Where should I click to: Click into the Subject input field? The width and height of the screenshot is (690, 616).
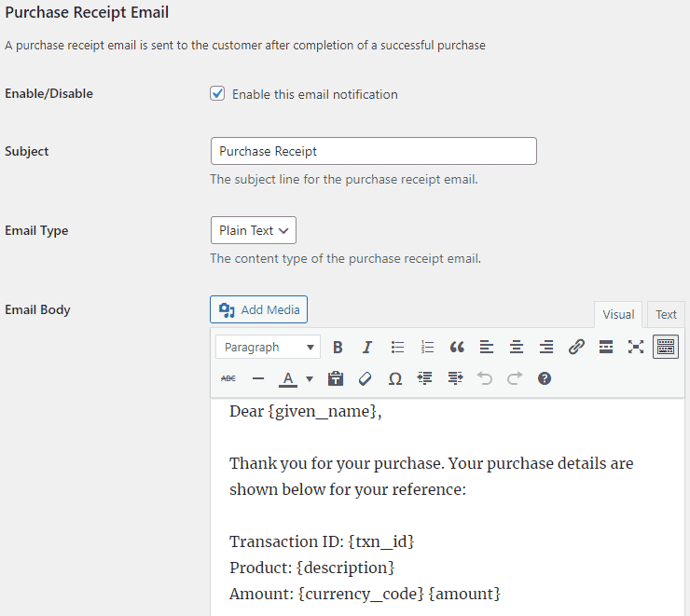374,151
